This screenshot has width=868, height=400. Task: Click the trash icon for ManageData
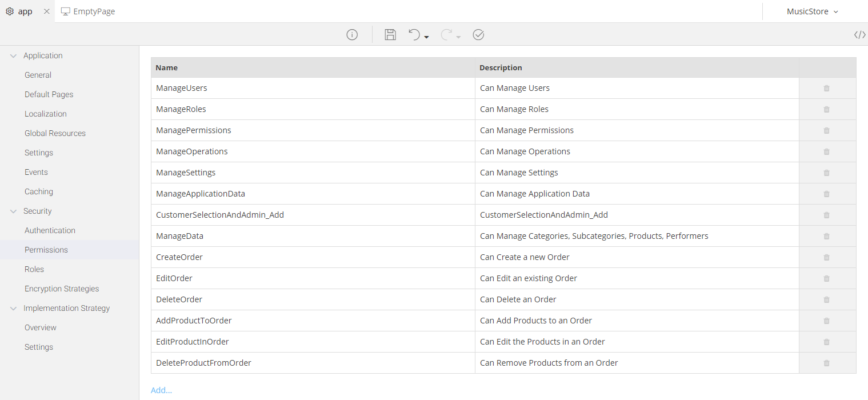(x=826, y=237)
